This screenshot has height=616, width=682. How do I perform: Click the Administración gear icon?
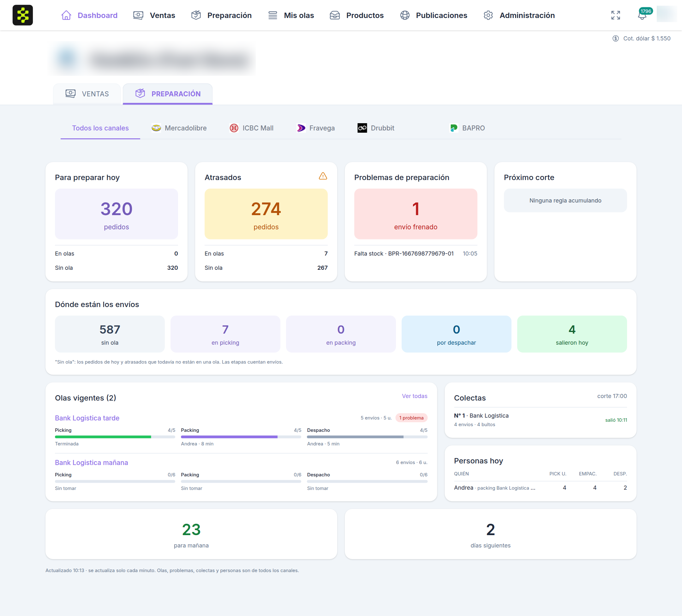coord(488,15)
